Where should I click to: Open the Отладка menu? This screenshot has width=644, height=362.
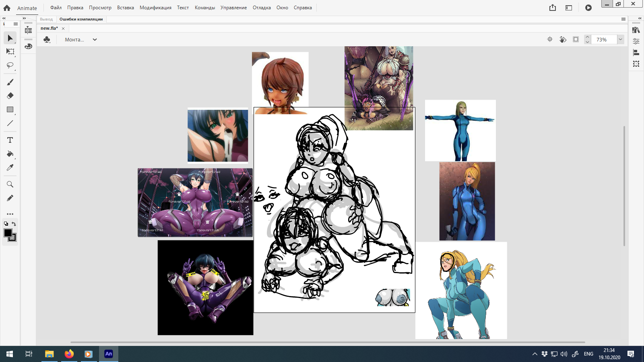click(x=262, y=8)
